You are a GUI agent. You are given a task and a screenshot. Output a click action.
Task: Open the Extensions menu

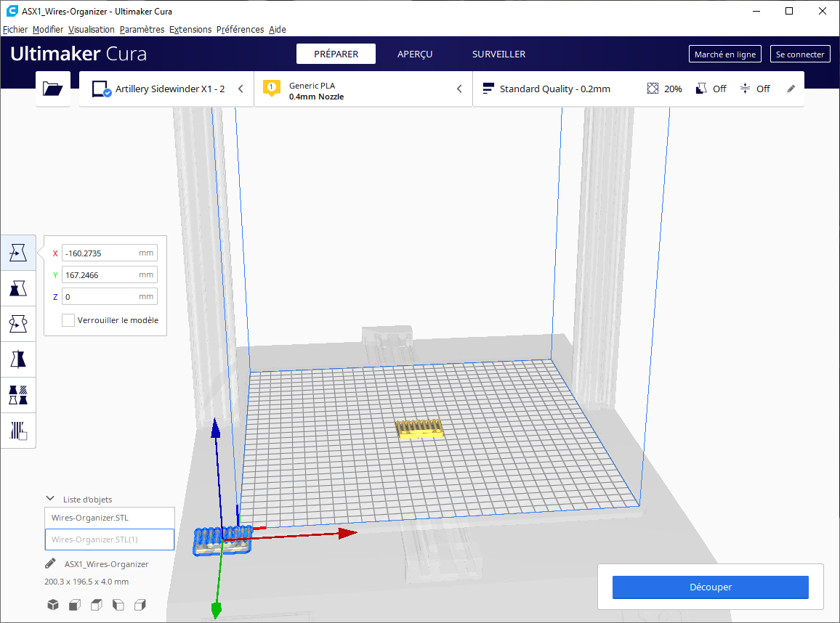[x=190, y=30]
